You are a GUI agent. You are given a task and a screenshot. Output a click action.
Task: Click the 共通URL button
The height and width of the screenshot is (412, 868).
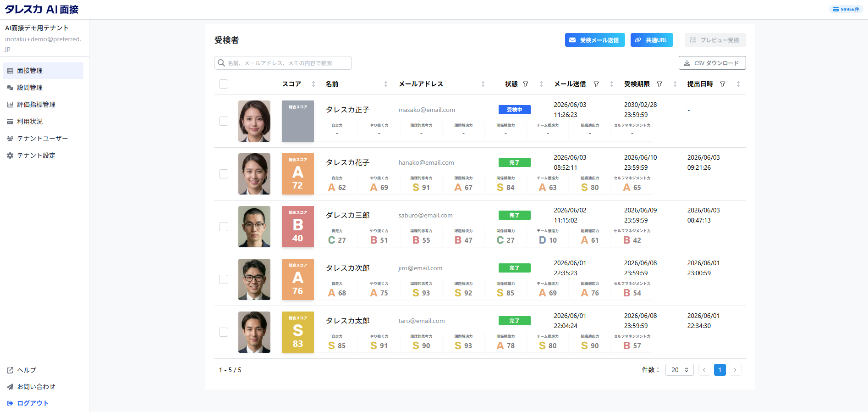coord(652,40)
